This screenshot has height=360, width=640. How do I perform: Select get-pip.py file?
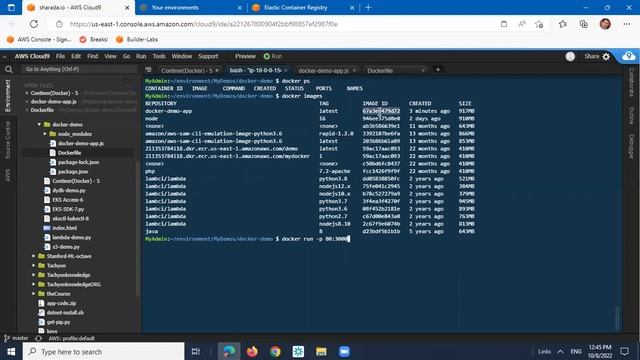point(58,322)
